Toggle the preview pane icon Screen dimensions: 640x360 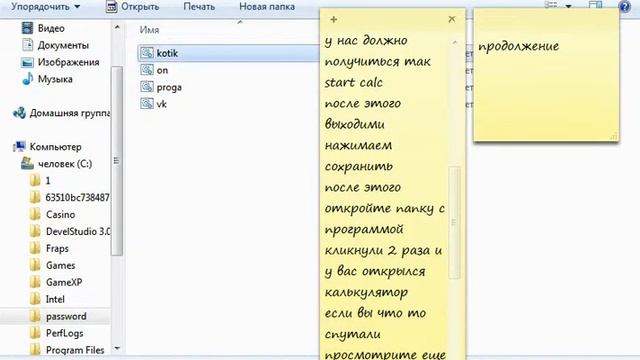[595, 5]
